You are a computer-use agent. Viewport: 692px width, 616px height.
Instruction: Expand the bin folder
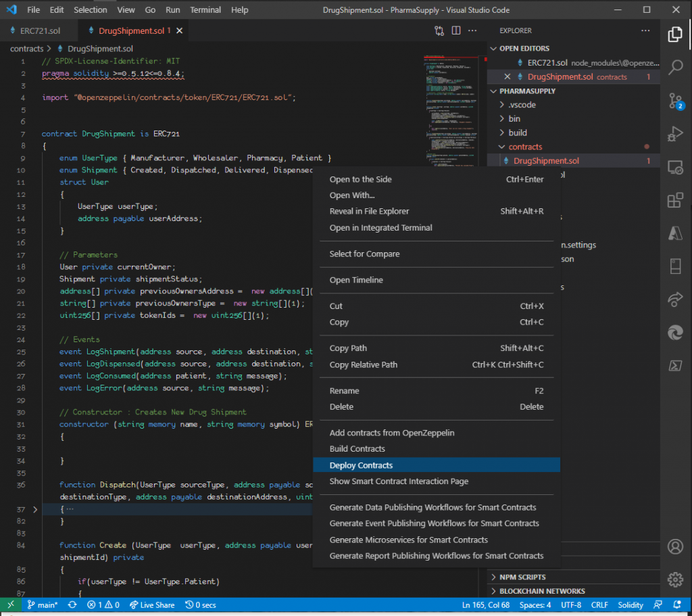pyautogui.click(x=501, y=118)
